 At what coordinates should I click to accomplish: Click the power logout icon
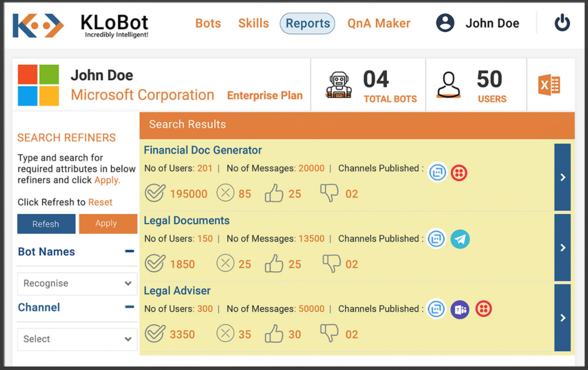coord(562,22)
